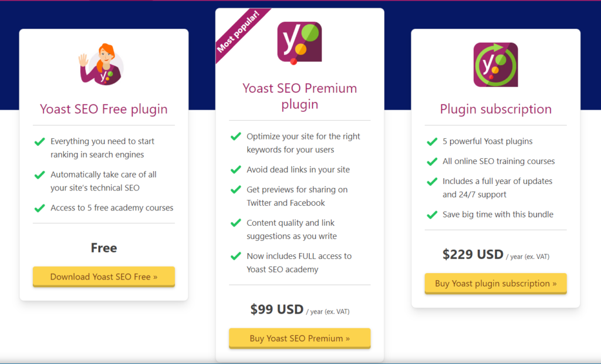The height and width of the screenshot is (364, 601).
Task: Select the 'Yoast SEO Free plugin' heading
Action: [x=103, y=109]
